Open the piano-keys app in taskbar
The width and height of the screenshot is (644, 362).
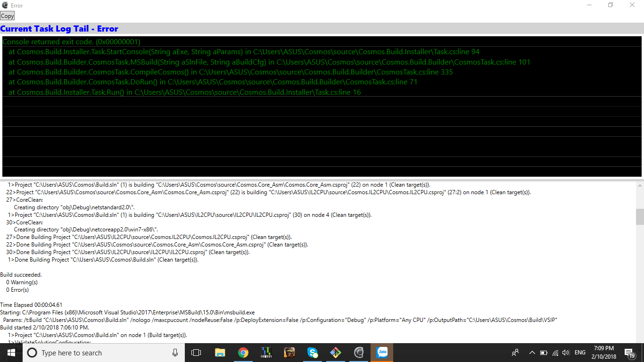(266, 353)
